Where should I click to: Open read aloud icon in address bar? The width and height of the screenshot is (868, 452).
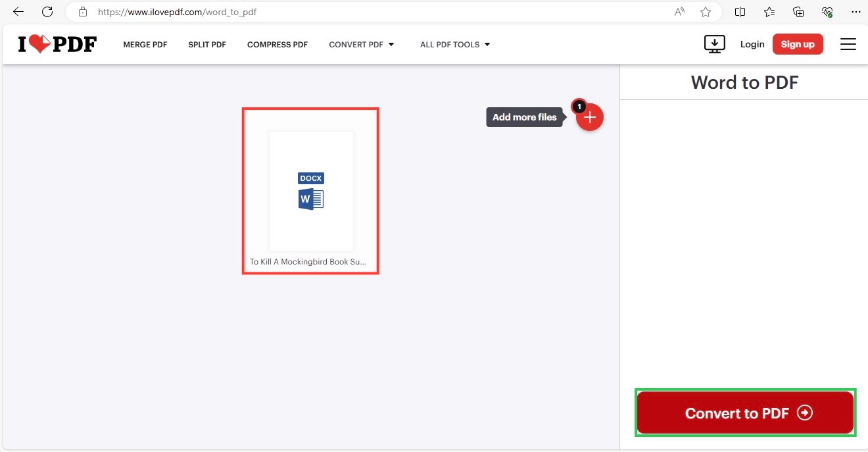click(x=680, y=12)
